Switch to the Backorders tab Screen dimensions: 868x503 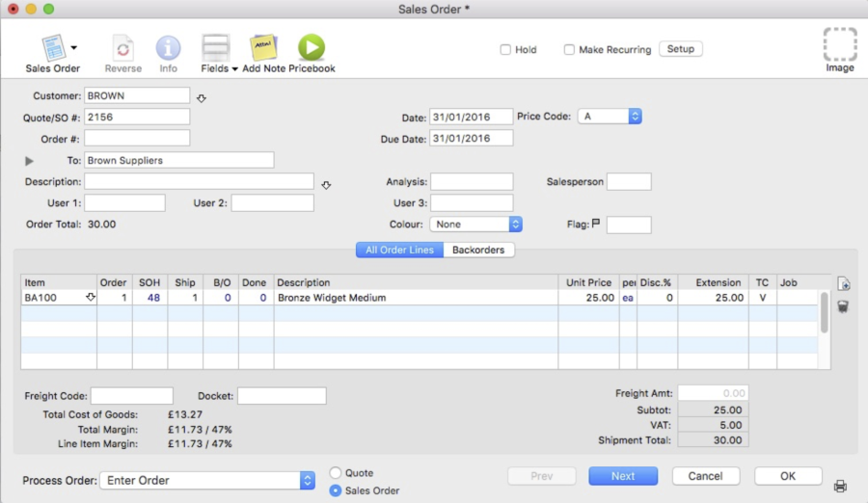pyautogui.click(x=478, y=251)
